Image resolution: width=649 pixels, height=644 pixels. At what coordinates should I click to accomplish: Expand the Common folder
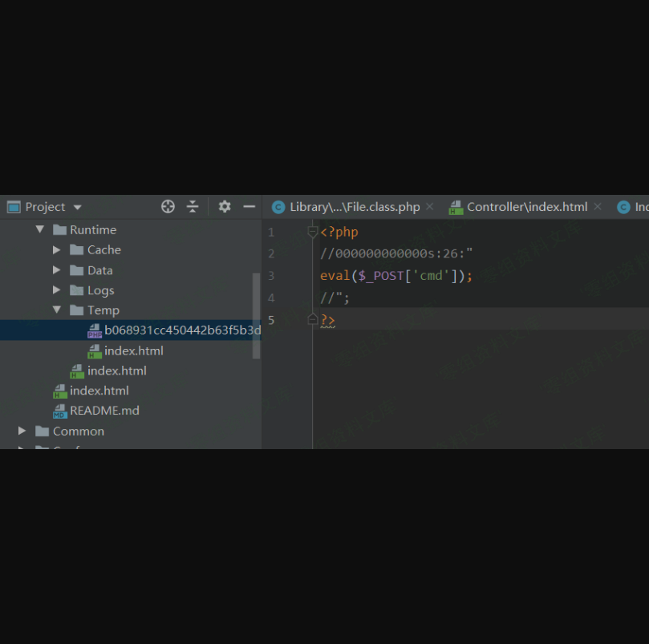tap(22, 431)
